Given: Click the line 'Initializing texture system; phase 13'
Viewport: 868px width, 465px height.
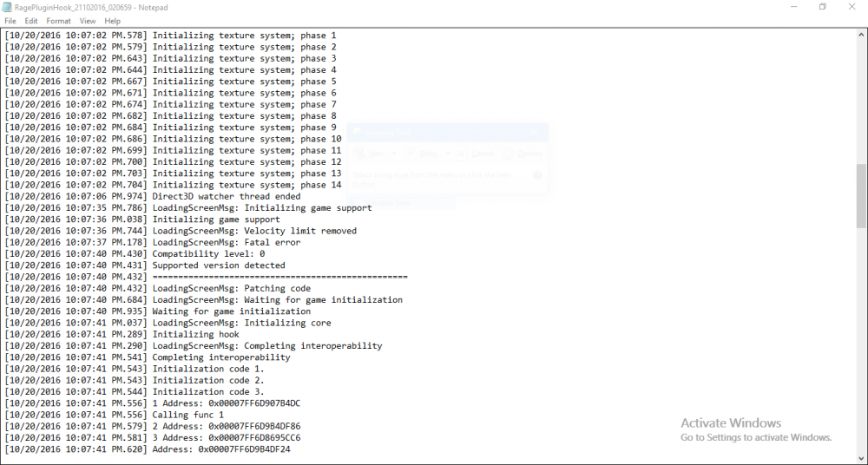Looking at the screenshot, I should pos(174,174).
